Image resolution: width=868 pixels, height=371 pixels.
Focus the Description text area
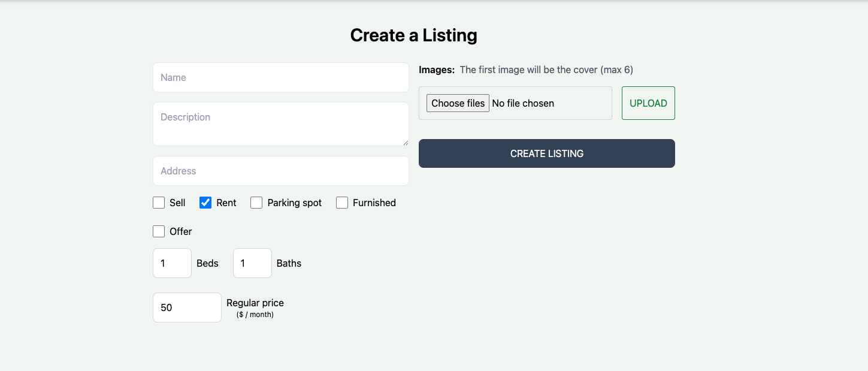point(280,123)
